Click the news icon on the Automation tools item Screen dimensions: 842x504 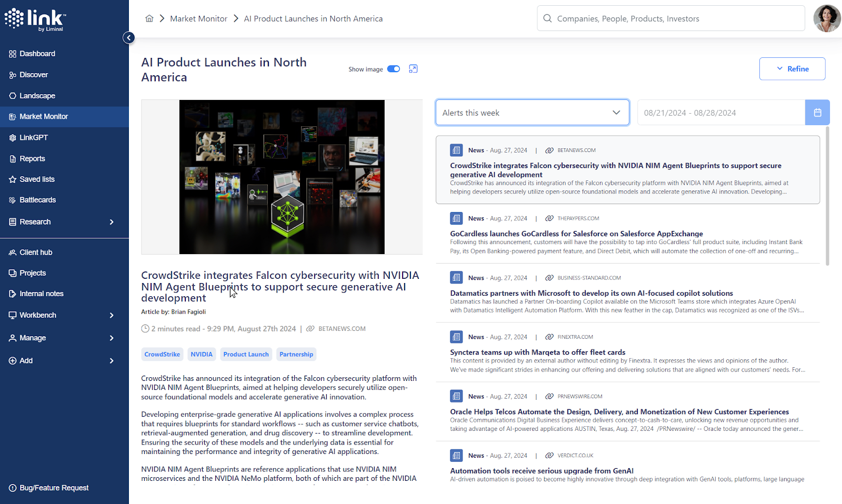[x=456, y=456]
